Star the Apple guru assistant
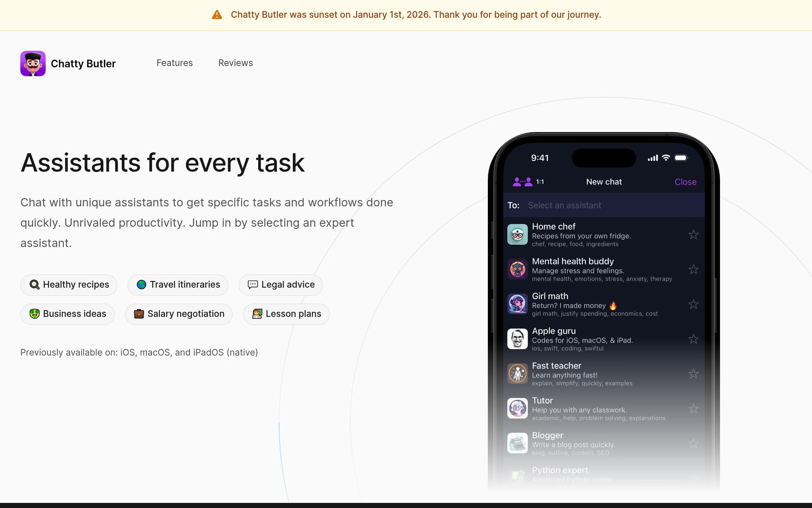This screenshot has width=812, height=508. click(693, 339)
